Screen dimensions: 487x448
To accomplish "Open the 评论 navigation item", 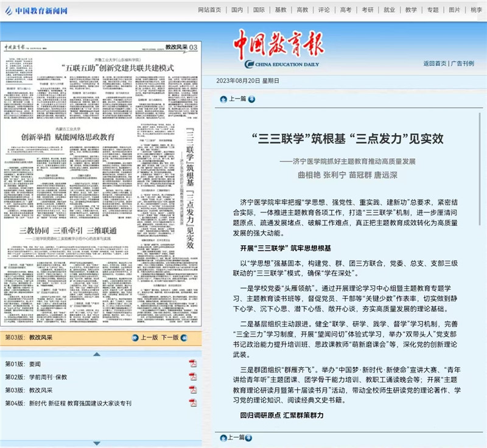I will [324, 10].
